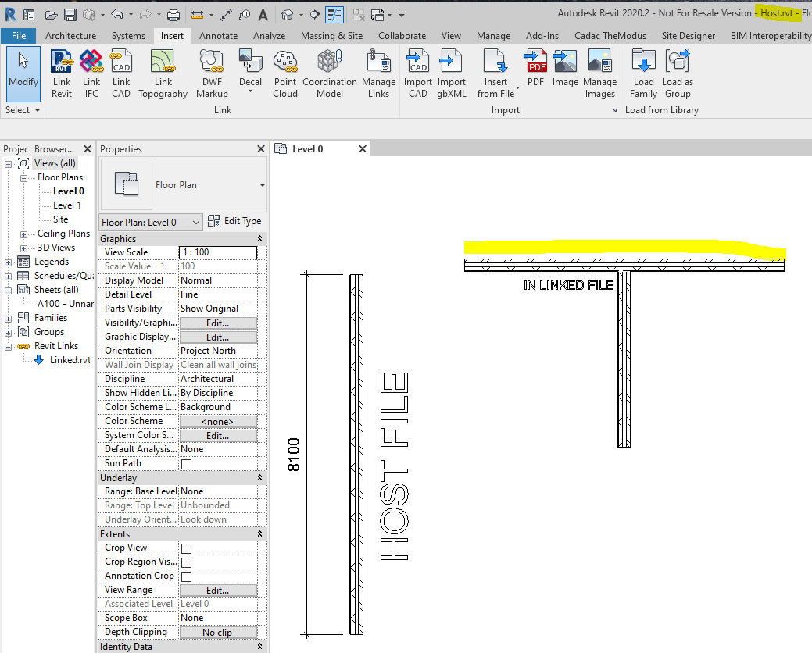Select the Level 1 floor plan view
Screen dimensions: 812x653
[66, 205]
